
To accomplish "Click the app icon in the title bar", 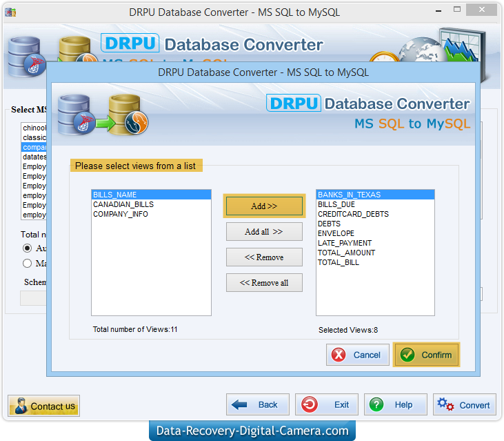I will (x=10, y=12).
